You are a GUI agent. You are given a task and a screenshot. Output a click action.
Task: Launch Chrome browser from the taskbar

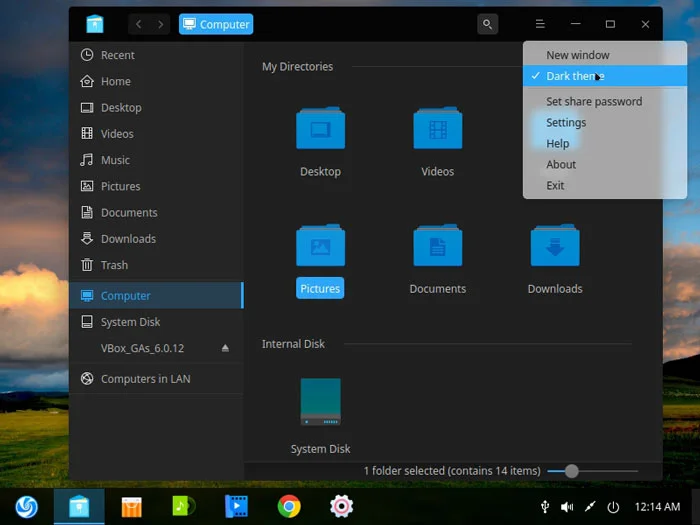point(289,507)
